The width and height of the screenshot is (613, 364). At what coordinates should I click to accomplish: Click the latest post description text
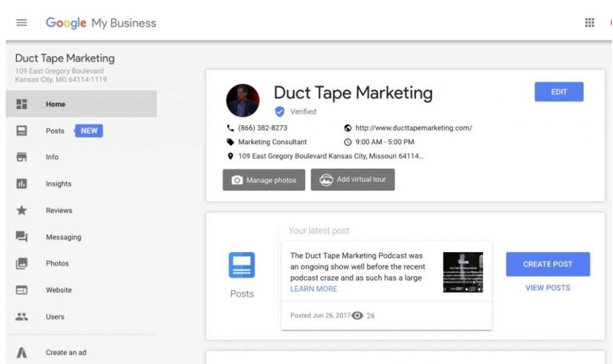coord(357,266)
